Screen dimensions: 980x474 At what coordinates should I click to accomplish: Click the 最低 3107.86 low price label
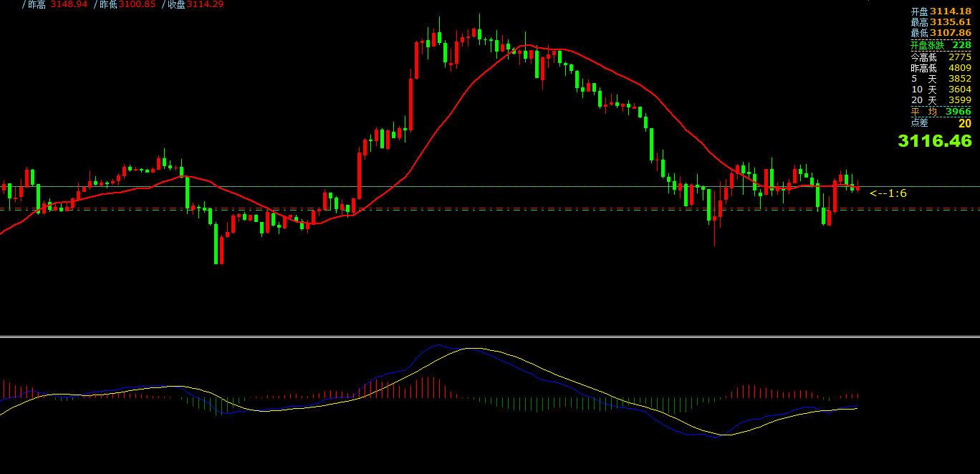941,33
